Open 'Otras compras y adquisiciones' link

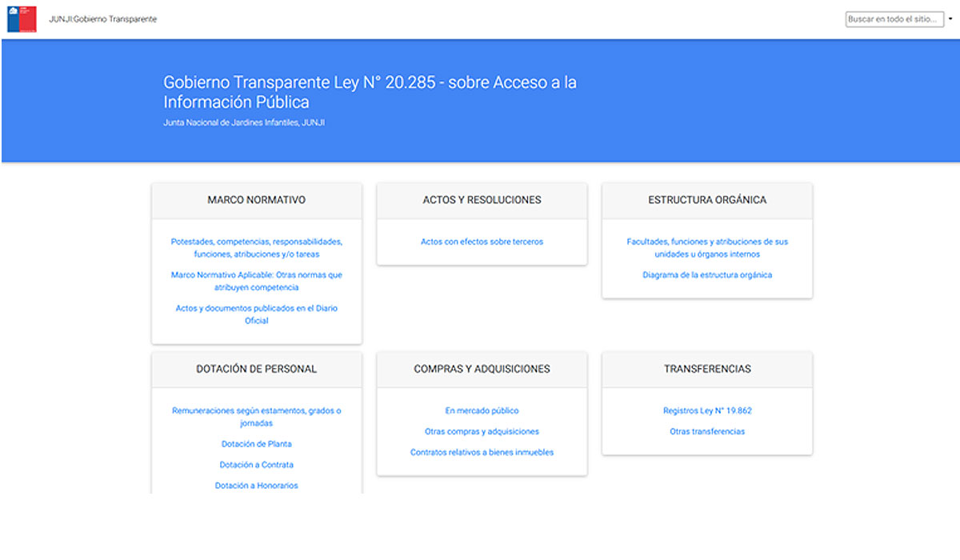482,432
